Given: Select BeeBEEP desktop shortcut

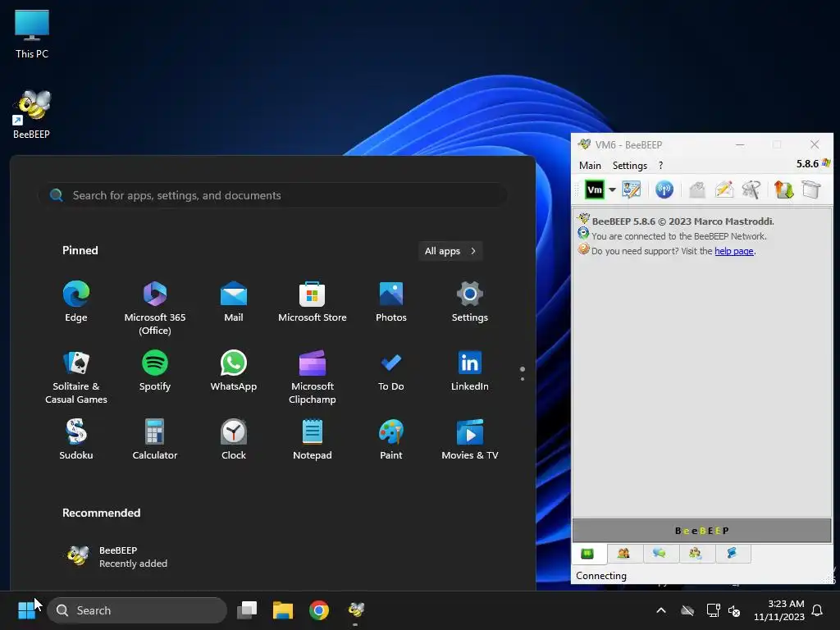Looking at the screenshot, I should tap(32, 115).
